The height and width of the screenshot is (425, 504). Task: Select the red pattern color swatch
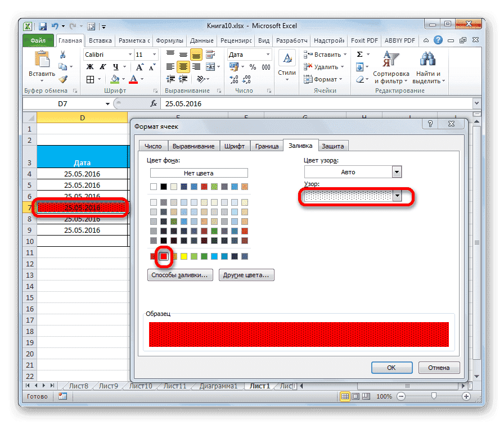click(163, 256)
